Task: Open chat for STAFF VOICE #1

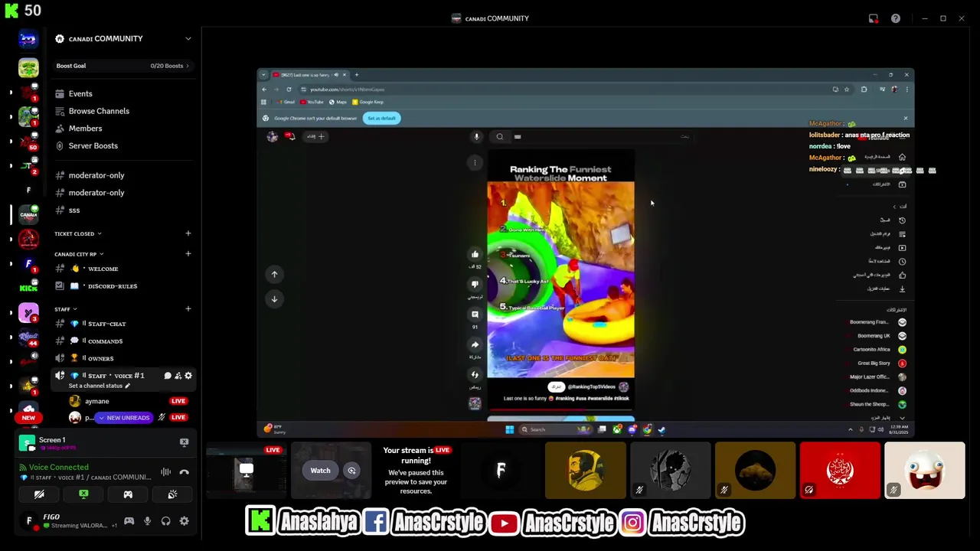Action: click(x=168, y=376)
